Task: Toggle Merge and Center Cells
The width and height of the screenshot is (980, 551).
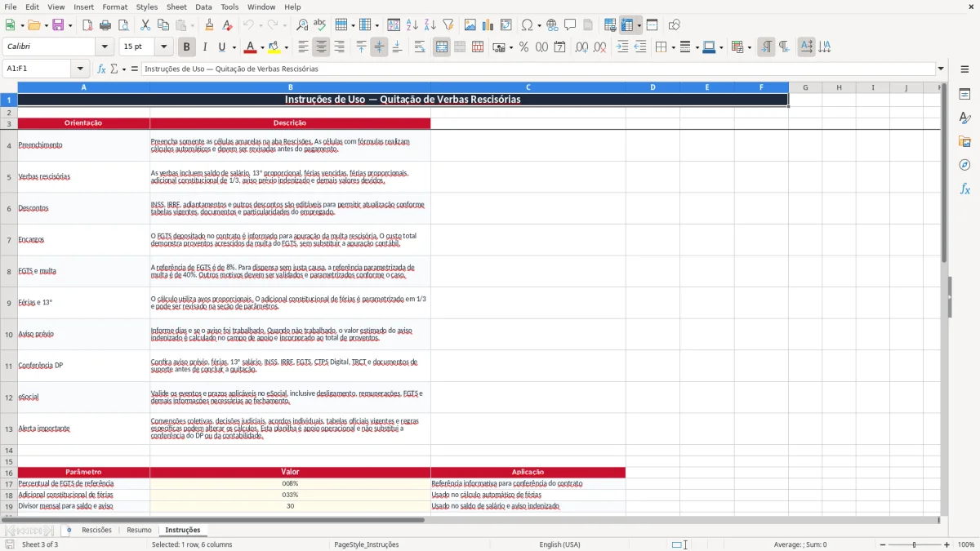Action: [442, 47]
